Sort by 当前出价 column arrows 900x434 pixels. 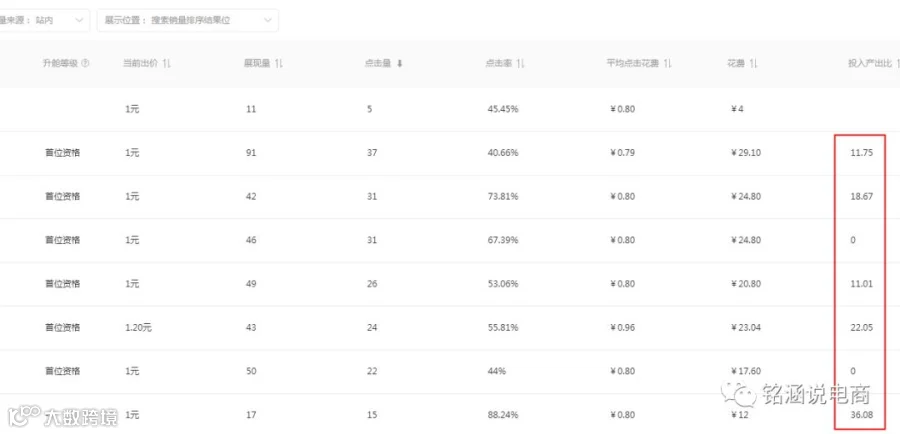click(x=167, y=64)
